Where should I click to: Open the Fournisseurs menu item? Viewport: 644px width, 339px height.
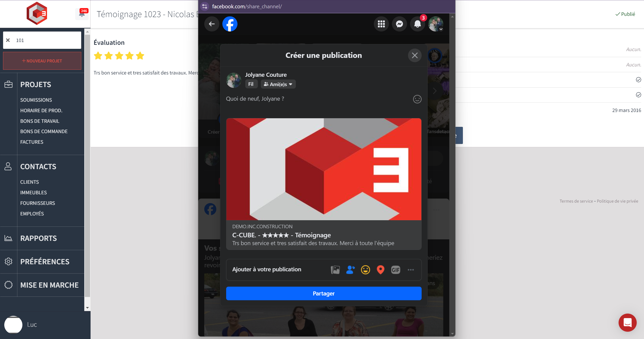coord(38,203)
